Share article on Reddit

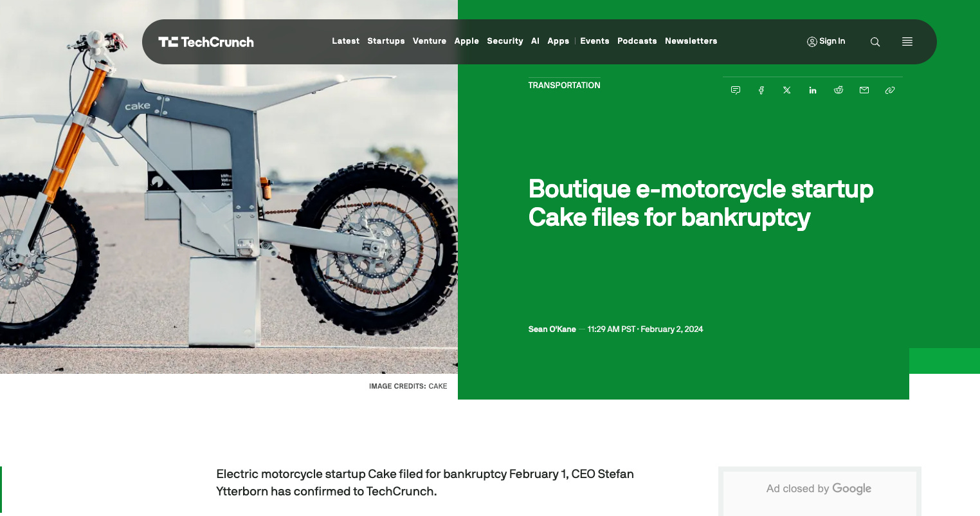(x=839, y=90)
